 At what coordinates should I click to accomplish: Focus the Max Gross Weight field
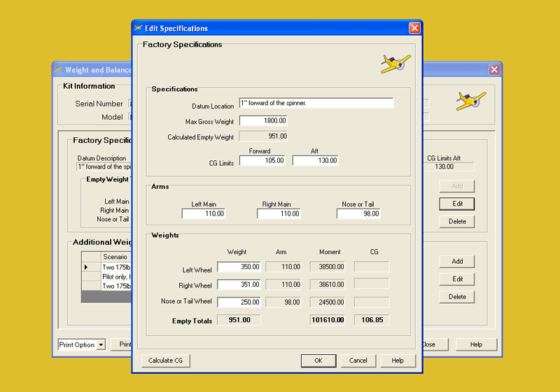[x=263, y=121]
